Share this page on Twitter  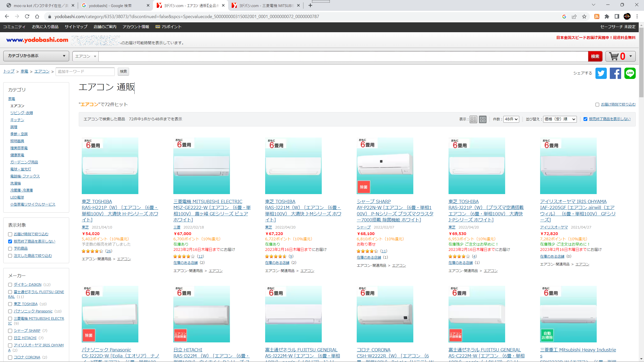click(x=601, y=73)
